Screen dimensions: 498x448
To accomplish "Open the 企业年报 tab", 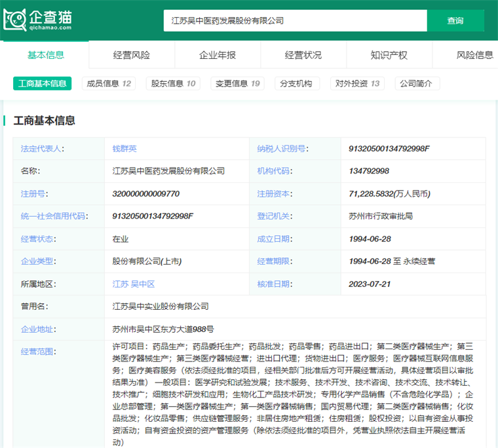I will [218, 55].
